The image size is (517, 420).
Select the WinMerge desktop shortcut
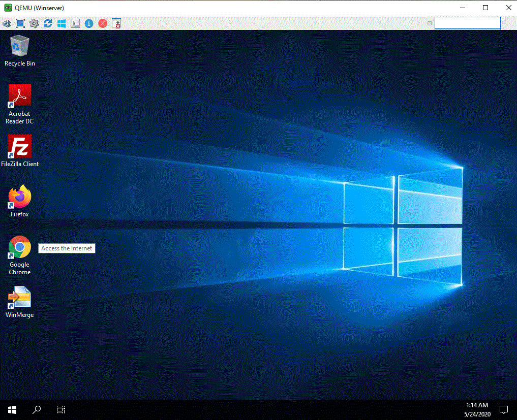coord(19,302)
